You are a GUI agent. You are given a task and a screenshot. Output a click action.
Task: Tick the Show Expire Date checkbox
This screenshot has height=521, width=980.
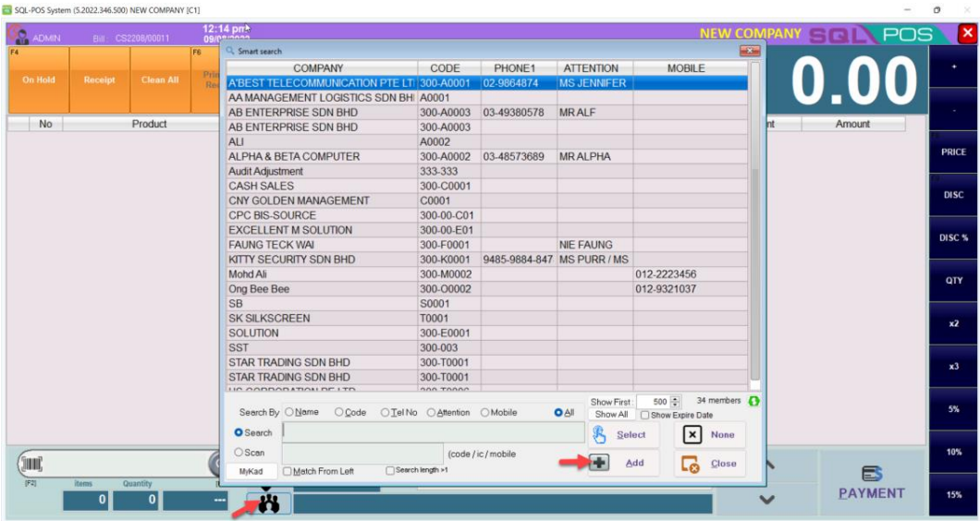(644, 416)
